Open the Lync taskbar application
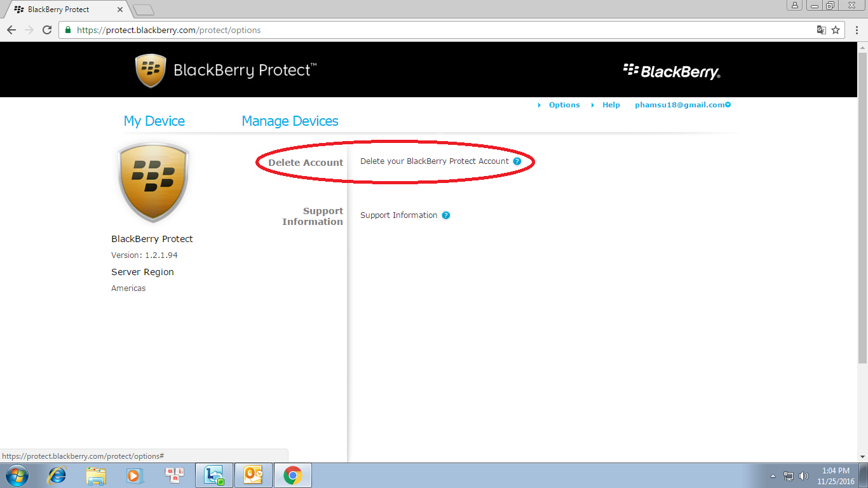Image resolution: width=868 pixels, height=488 pixels. click(214, 475)
